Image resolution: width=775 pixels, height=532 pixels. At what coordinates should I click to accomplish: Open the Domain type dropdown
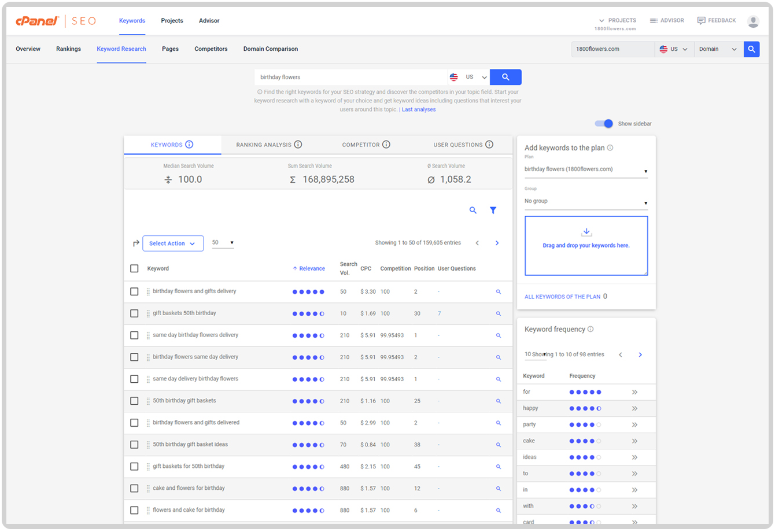click(x=718, y=49)
